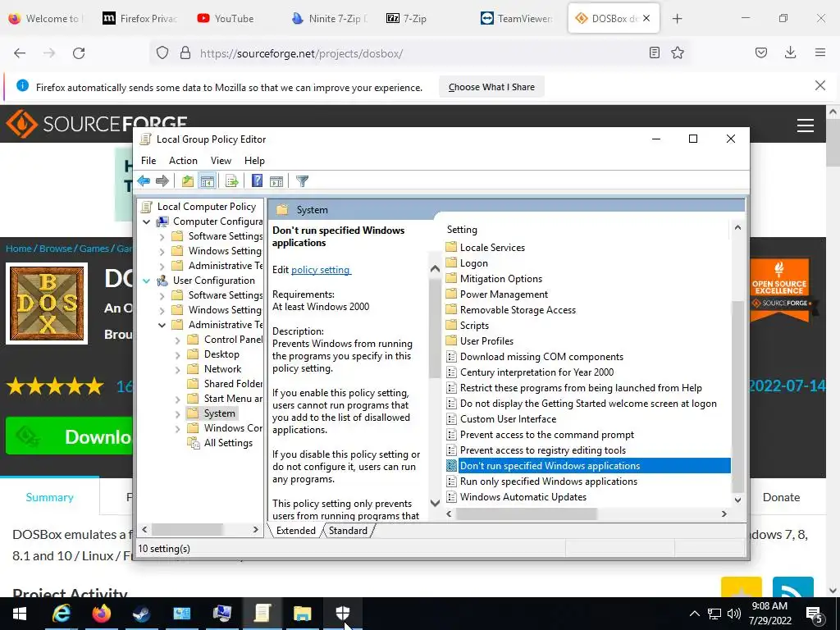Switch to the YouTube browser tab
The width and height of the screenshot is (840, 630).
[x=234, y=19]
